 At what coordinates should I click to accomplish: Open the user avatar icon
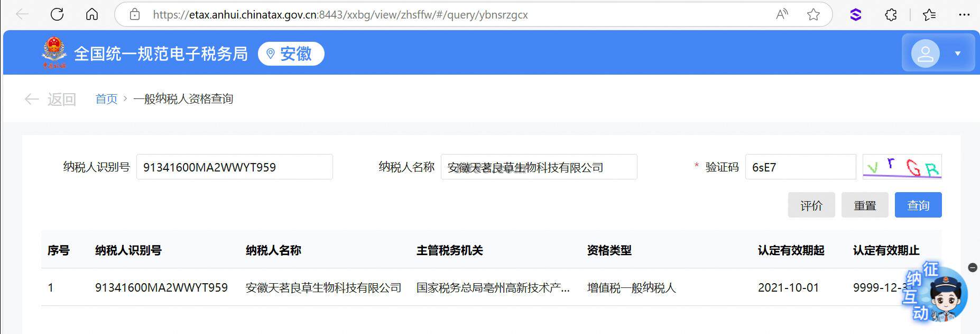(x=926, y=53)
